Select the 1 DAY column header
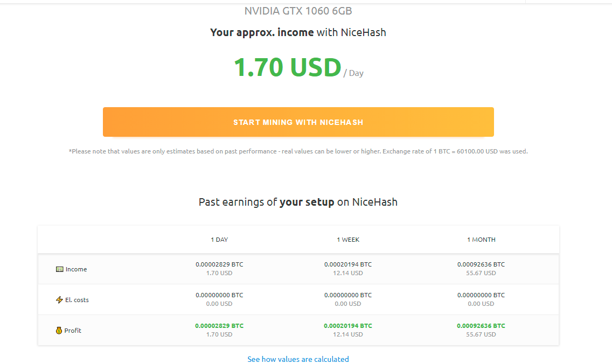This screenshot has height=364, width=612. pyautogui.click(x=219, y=240)
